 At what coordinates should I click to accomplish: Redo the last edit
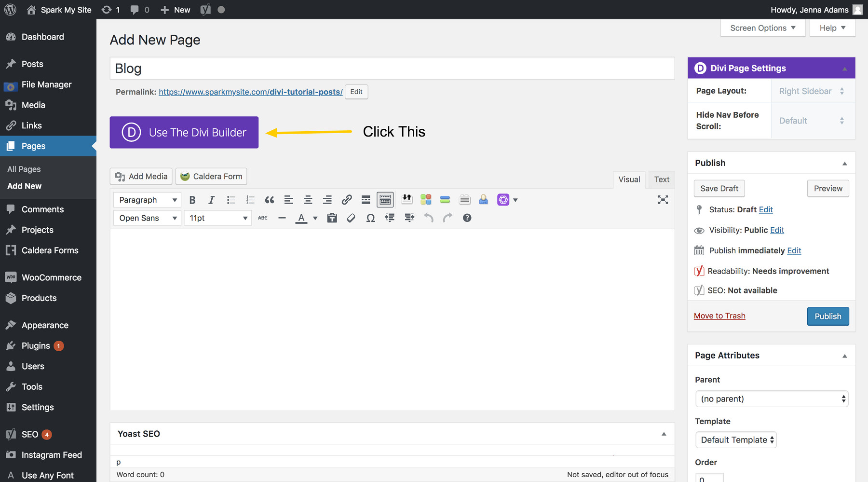[x=448, y=218]
